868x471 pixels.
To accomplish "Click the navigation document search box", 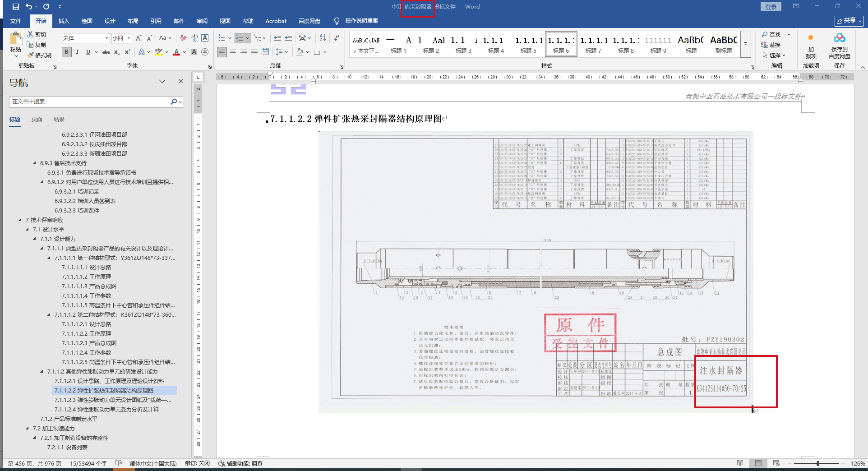I will pyautogui.click(x=90, y=102).
